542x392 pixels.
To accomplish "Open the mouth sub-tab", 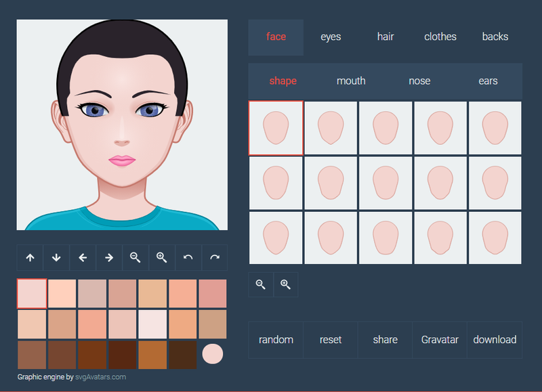I will pos(351,81).
